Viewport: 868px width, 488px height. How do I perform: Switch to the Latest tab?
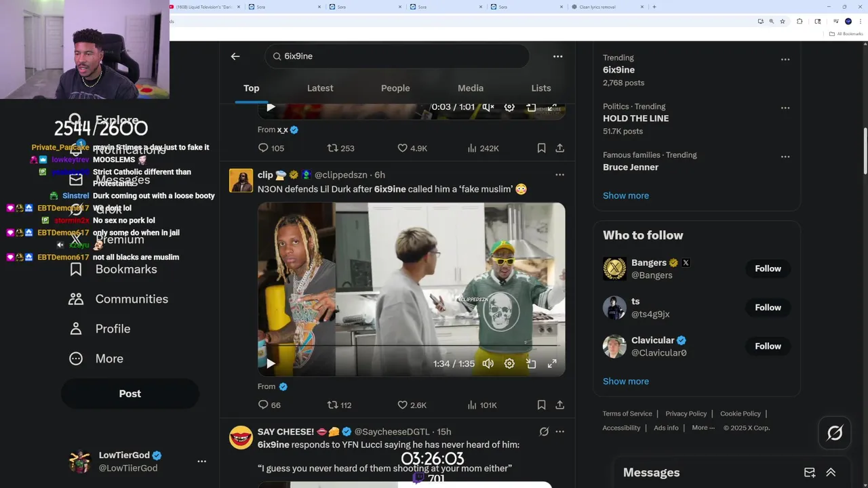click(x=320, y=88)
